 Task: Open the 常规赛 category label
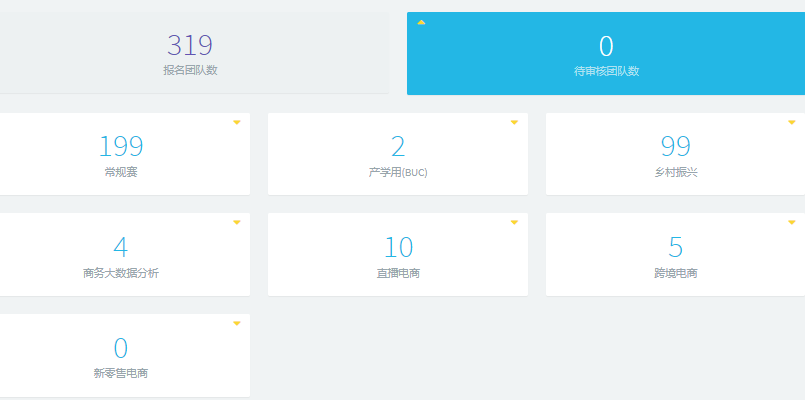coord(120,172)
